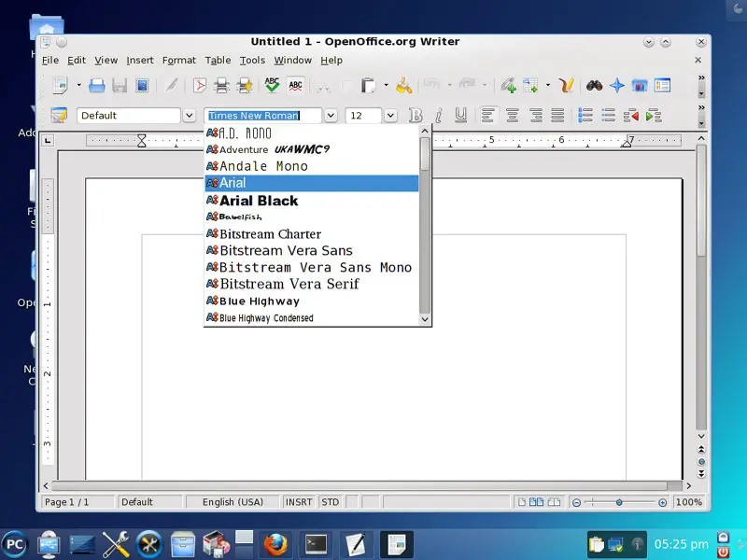This screenshot has height=560, width=747.
Task: Open Show Draw Functions icon
Action: [567, 86]
